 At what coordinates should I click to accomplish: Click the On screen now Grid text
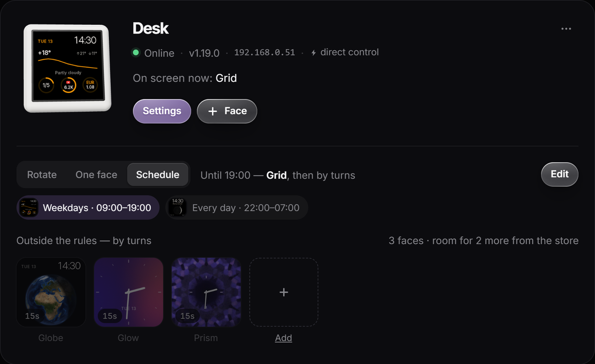click(185, 78)
